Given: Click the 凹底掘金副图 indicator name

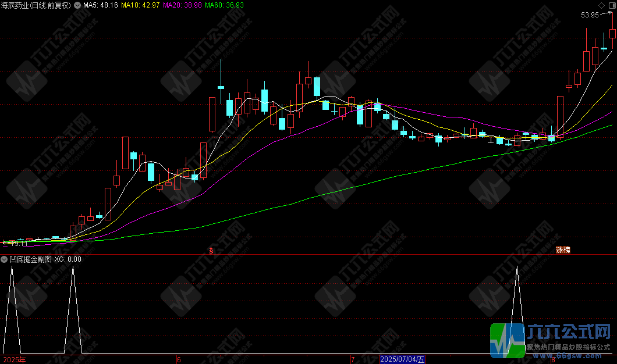Looking at the screenshot, I should pos(31,259).
